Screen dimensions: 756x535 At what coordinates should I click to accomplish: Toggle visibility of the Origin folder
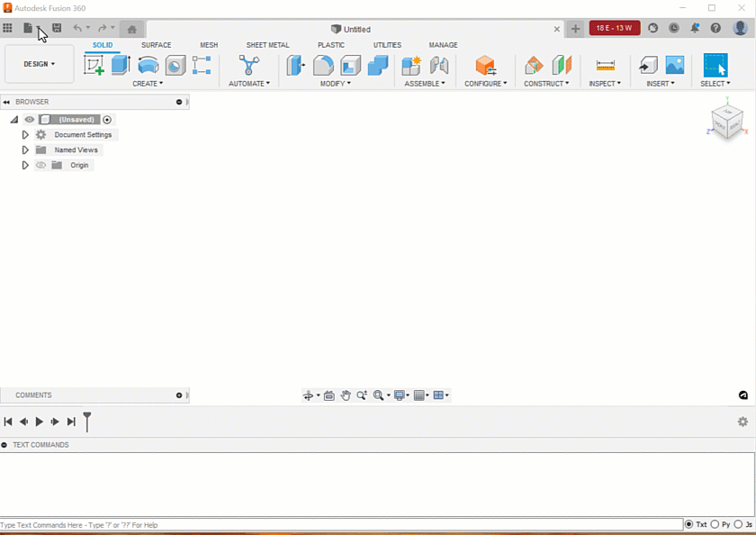coord(41,165)
